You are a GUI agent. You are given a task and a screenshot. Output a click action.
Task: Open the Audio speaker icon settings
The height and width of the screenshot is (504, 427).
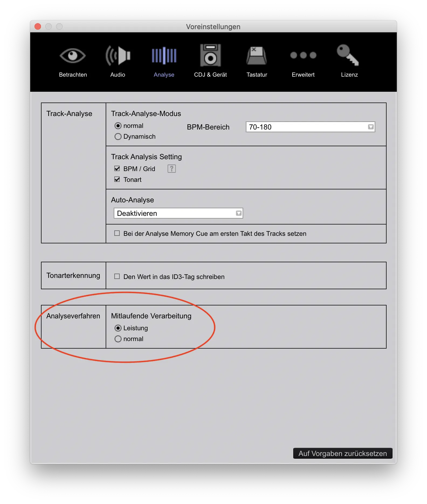(x=118, y=56)
